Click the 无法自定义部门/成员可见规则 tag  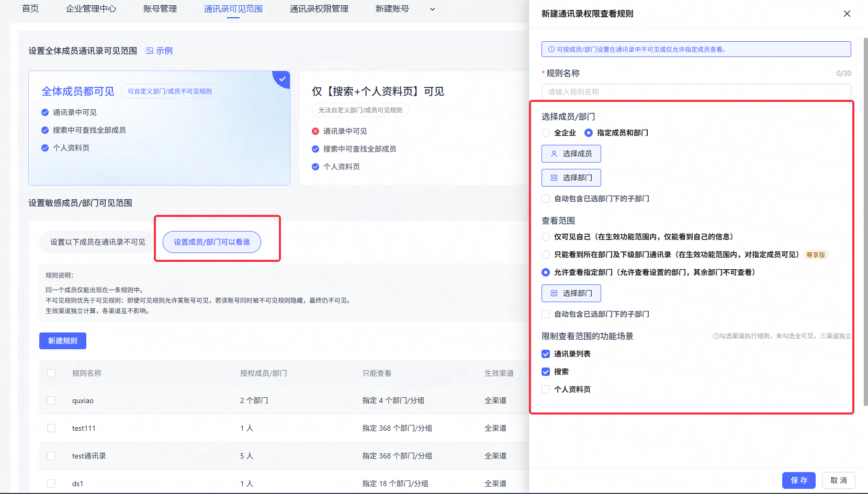360,110
